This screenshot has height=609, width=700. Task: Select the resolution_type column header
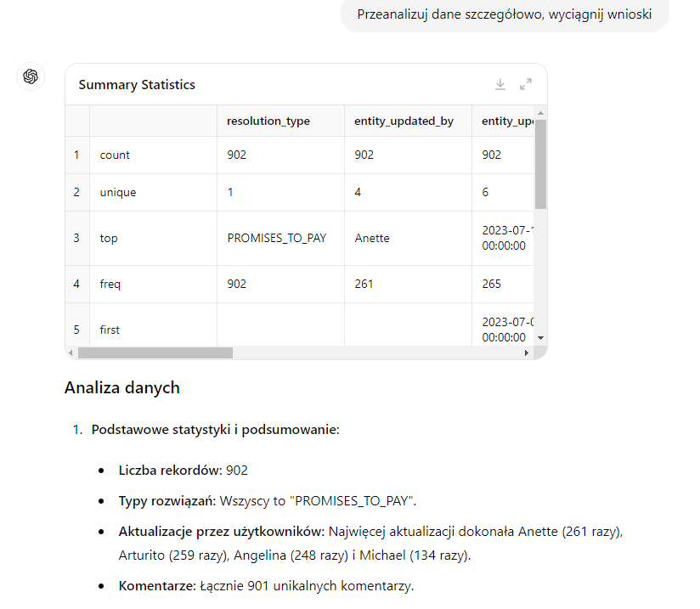pos(268,121)
